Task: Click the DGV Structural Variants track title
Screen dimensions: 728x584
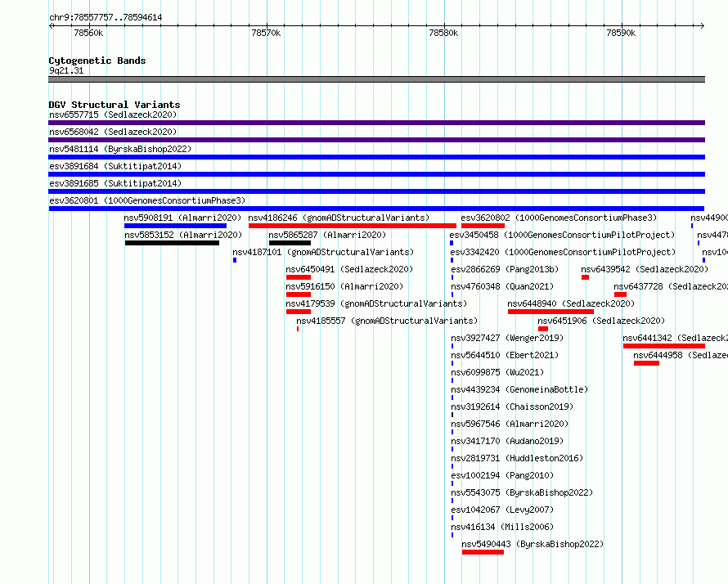Action: point(115,105)
